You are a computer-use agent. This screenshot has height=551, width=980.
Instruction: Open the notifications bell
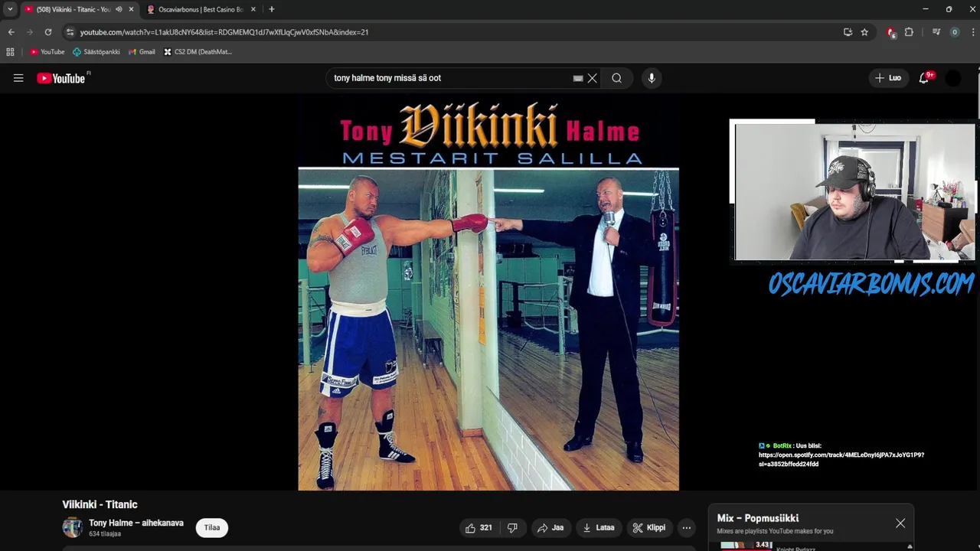[x=924, y=78]
